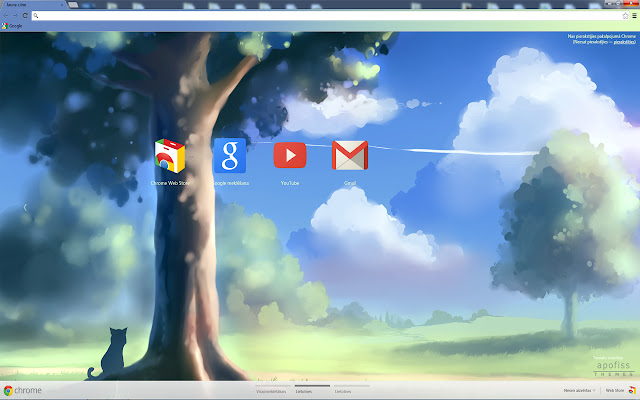Open the Google search app icon

[230, 156]
